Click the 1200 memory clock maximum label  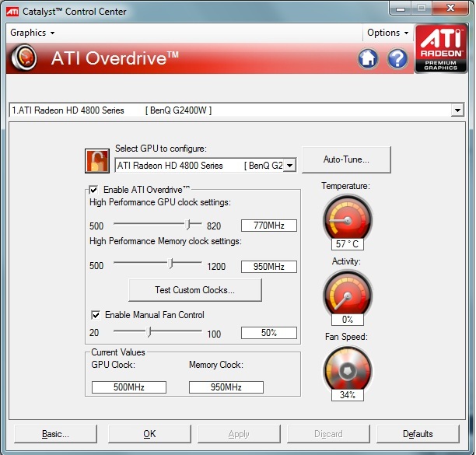point(216,267)
